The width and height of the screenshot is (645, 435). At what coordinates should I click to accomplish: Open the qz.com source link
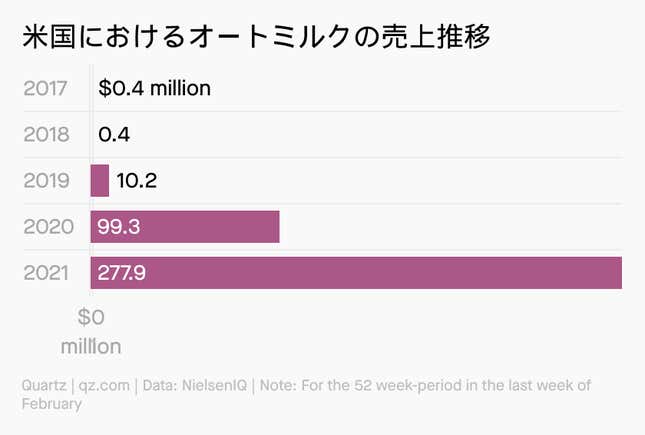tap(104, 386)
